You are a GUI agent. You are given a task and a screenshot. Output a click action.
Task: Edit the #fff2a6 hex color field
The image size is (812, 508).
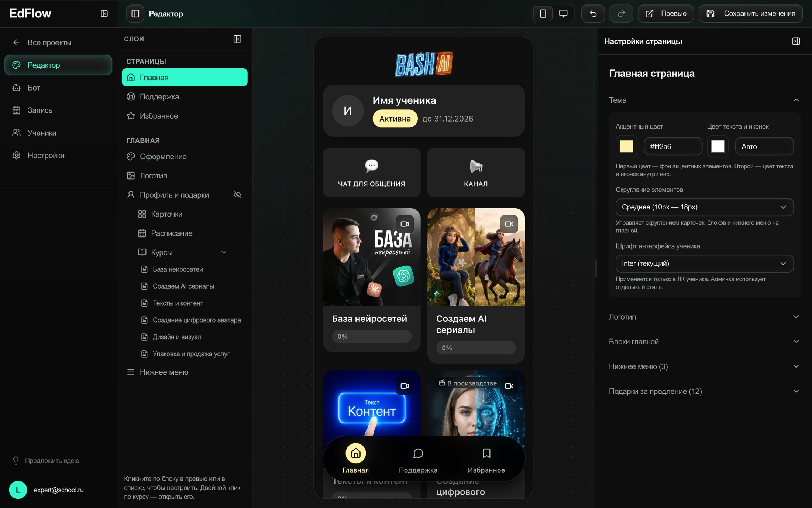(673, 146)
